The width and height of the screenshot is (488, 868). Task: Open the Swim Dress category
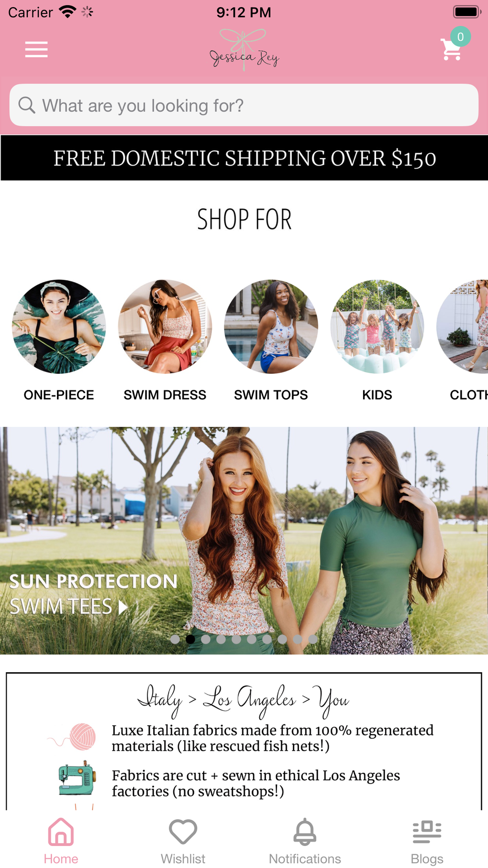[x=165, y=327]
